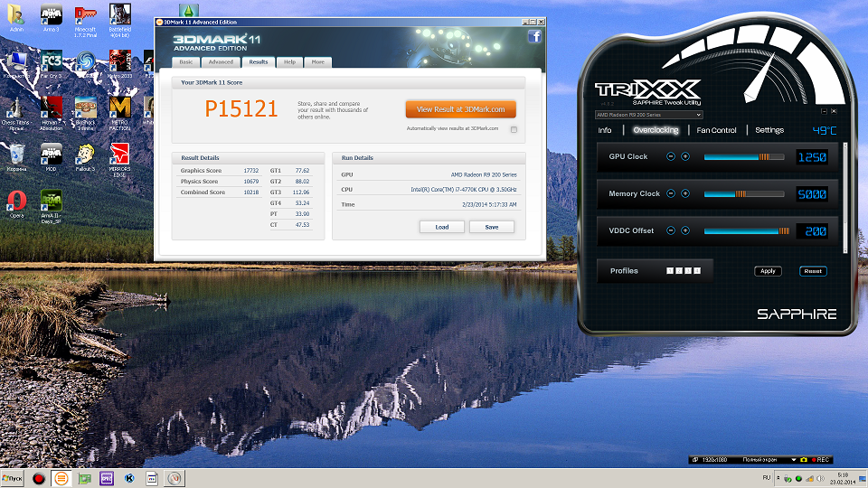Select profile slot 4 in TRIXX
This screenshot has width=868, height=488.
[697, 270]
